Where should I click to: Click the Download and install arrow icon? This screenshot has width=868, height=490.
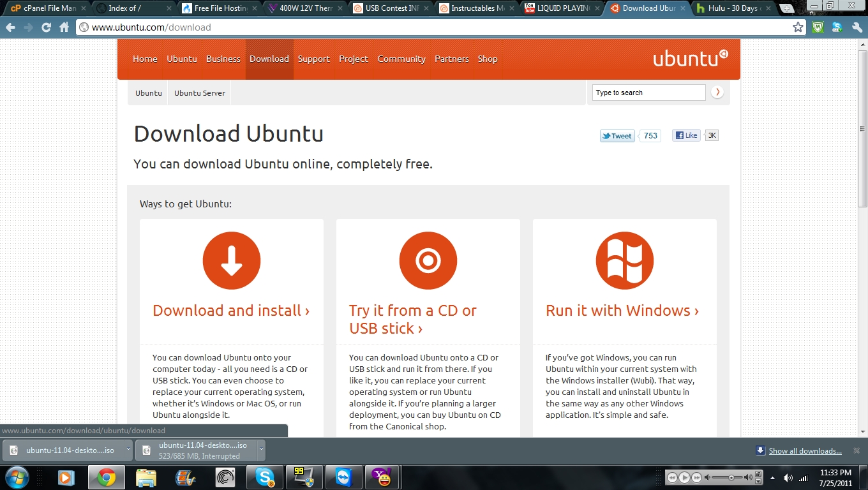click(x=232, y=260)
